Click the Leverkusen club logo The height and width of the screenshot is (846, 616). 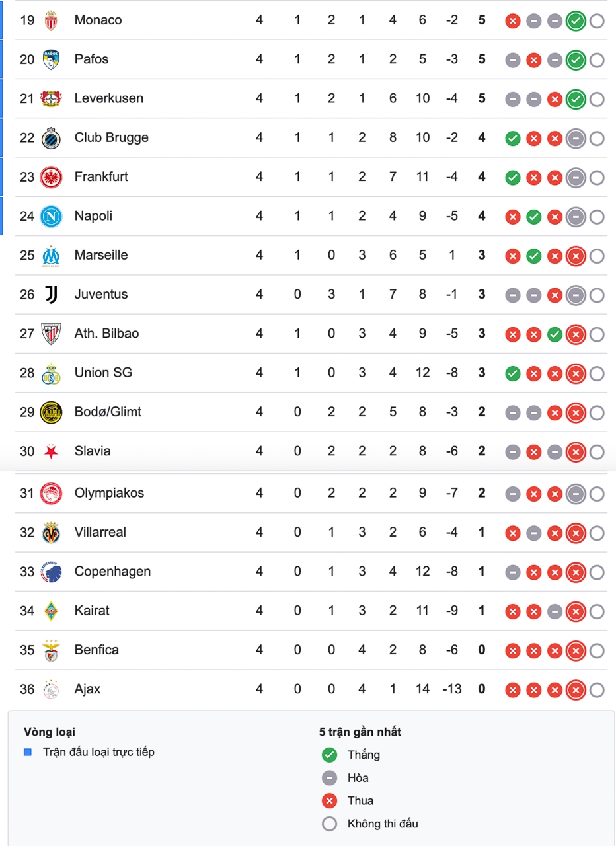[51, 98]
